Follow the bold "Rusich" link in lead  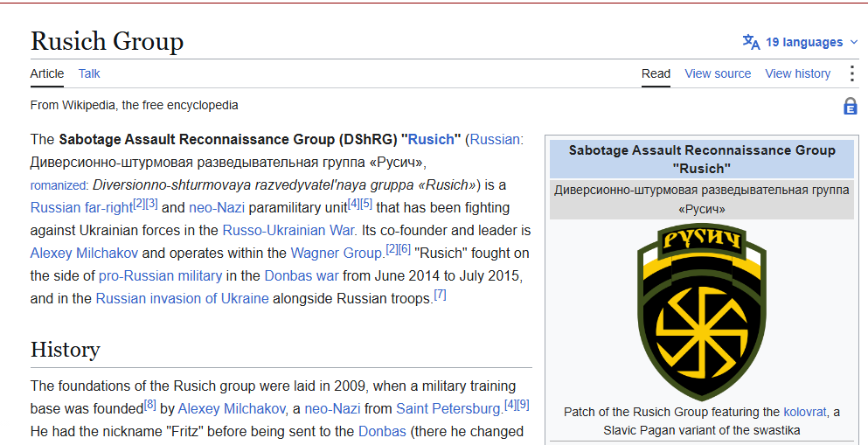(431, 140)
